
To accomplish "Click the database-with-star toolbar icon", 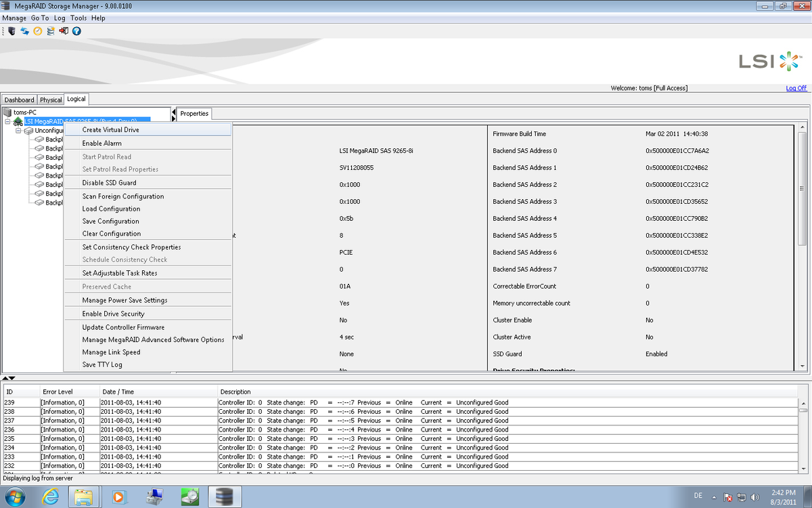I will [50, 30].
